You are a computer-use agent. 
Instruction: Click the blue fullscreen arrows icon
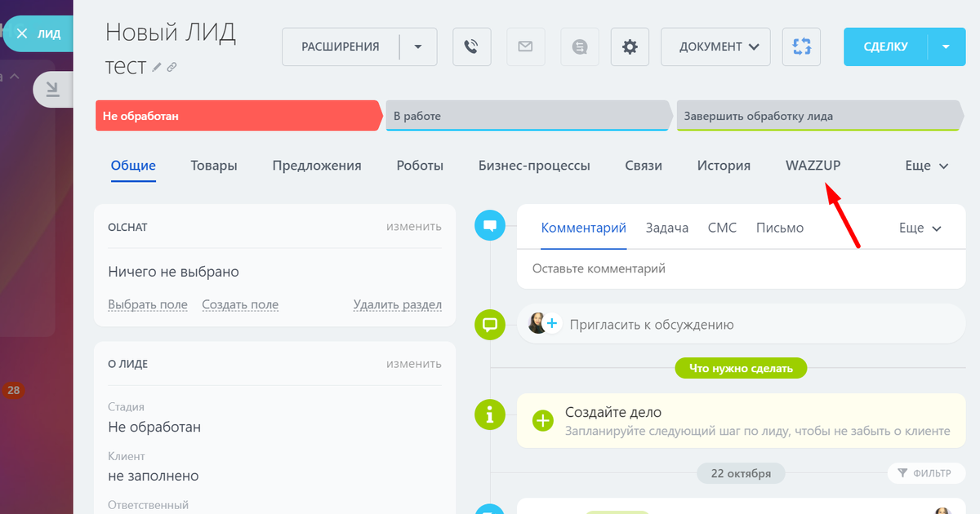click(801, 47)
